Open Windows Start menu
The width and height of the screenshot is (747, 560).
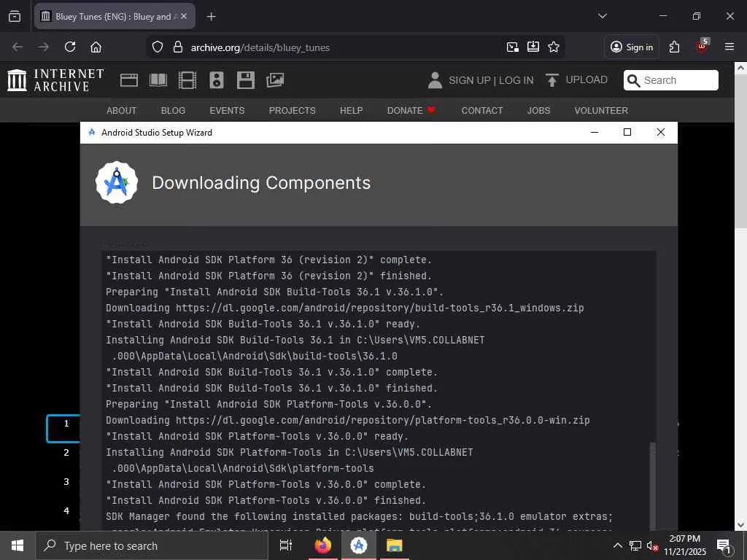coord(18,545)
